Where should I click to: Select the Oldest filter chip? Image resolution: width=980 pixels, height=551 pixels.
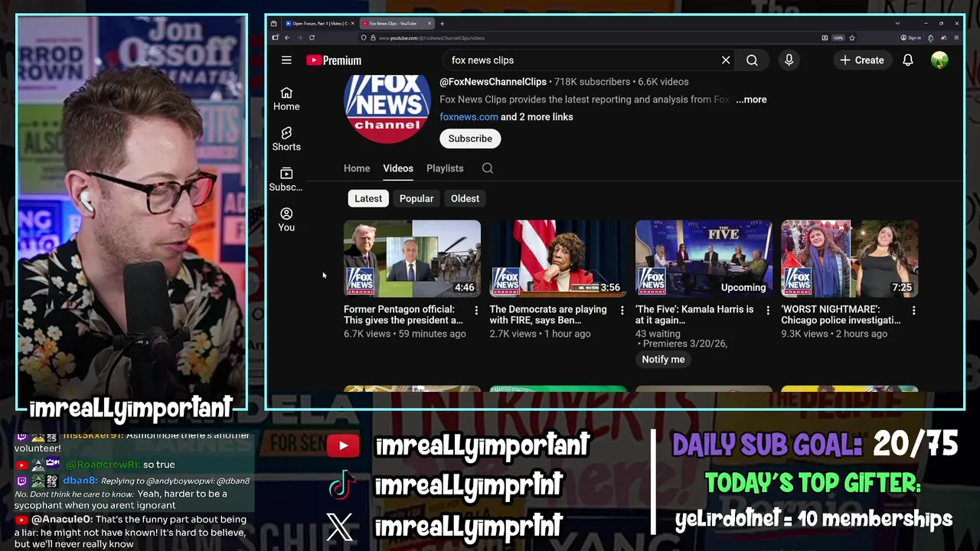465,198
